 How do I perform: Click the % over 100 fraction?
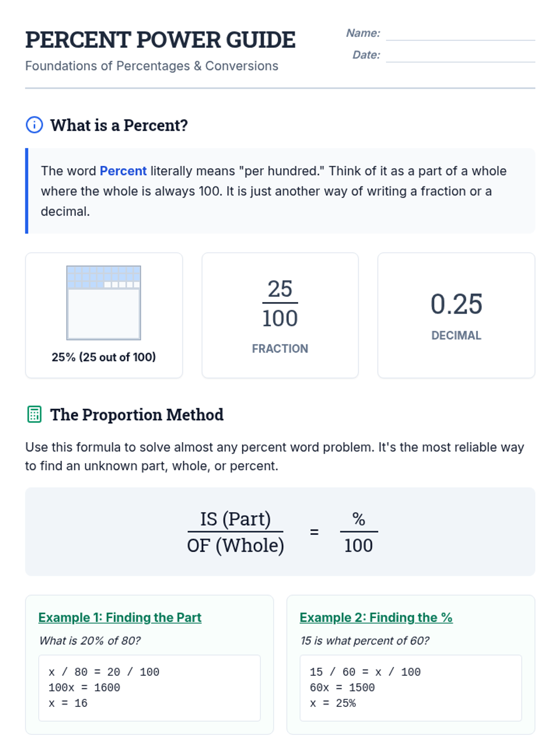pos(358,532)
